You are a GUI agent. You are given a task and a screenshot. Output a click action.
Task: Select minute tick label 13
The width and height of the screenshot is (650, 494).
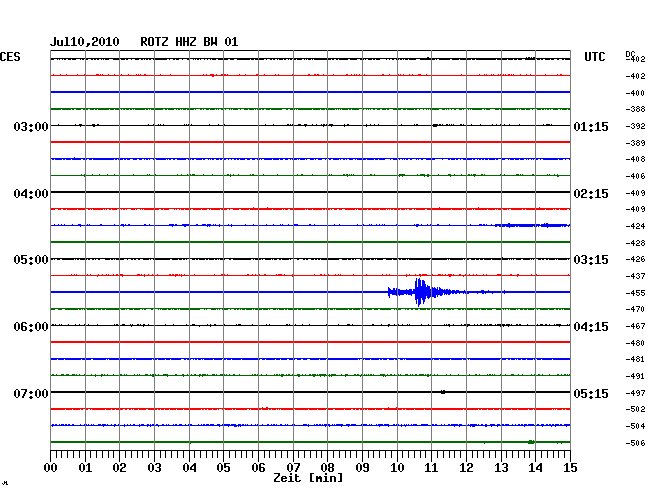pyautogui.click(x=501, y=468)
